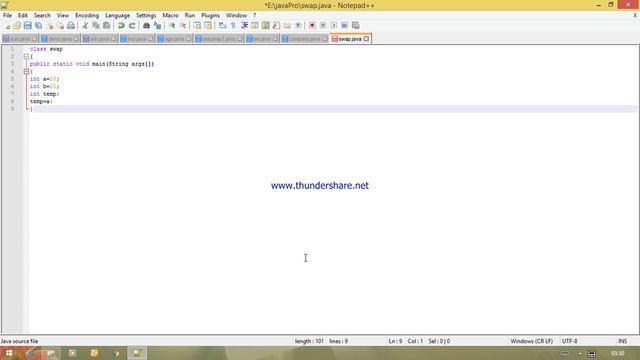
Task: Click the New file toolbar icon
Action: click(x=7, y=26)
